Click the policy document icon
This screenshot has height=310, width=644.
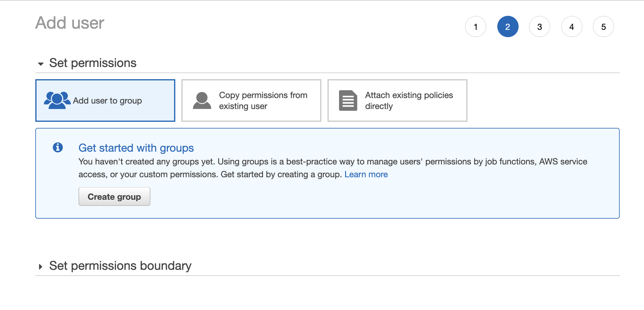[x=348, y=100]
